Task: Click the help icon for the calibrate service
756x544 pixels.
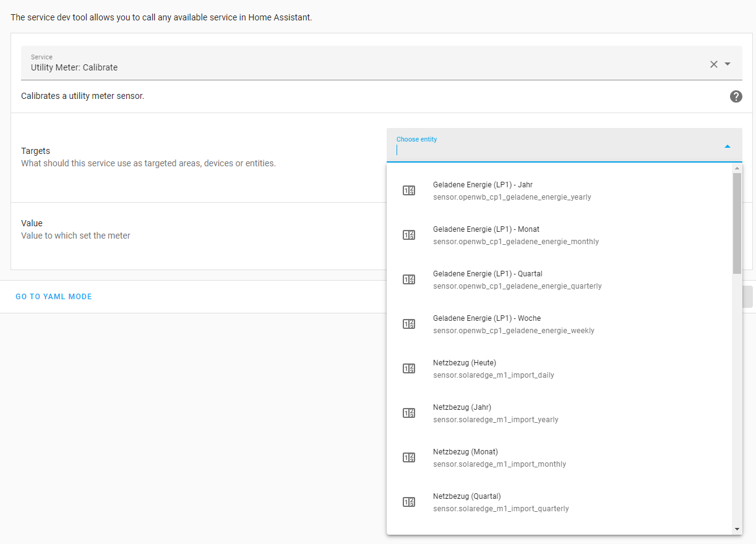Action: [736, 96]
